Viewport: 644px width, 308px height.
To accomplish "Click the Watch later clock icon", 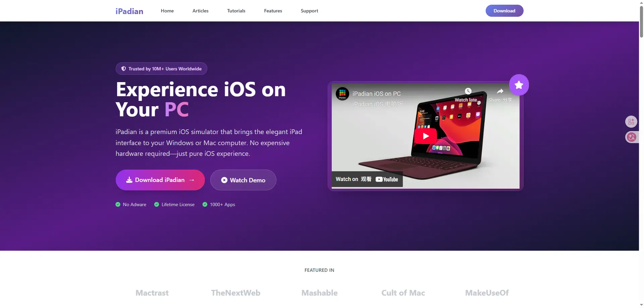I will [468, 91].
